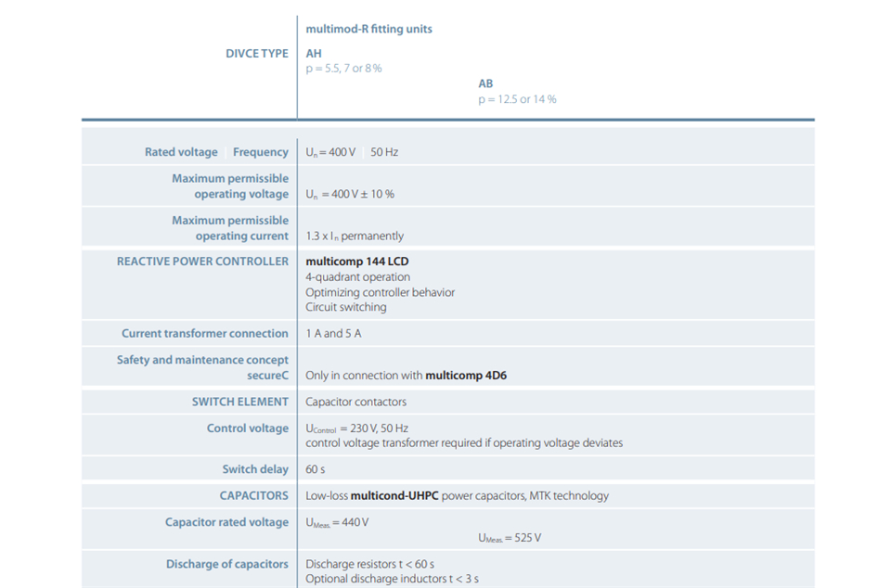Click the '50 Hz' frequency value
Screen dimensions: 891x588
384,152
